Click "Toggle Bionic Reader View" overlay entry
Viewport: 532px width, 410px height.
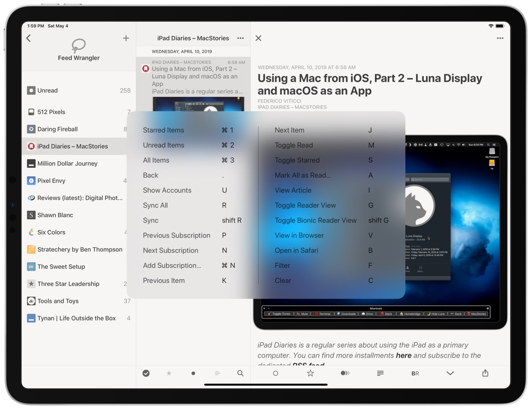[315, 220]
